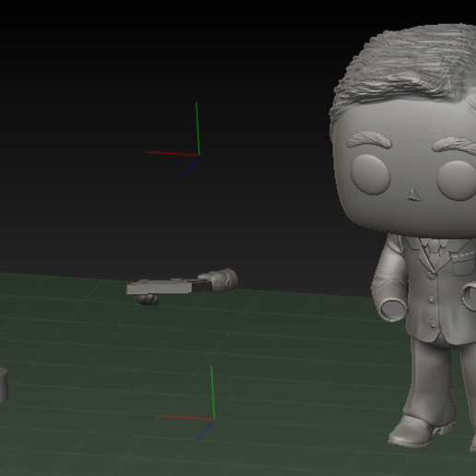Click the hand beneath the pistol barrel

(x=148, y=300)
